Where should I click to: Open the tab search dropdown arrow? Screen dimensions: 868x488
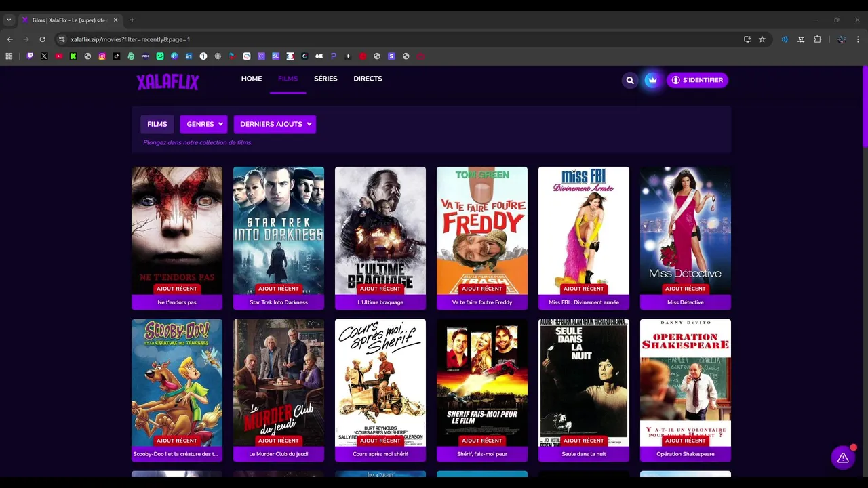pos(9,20)
